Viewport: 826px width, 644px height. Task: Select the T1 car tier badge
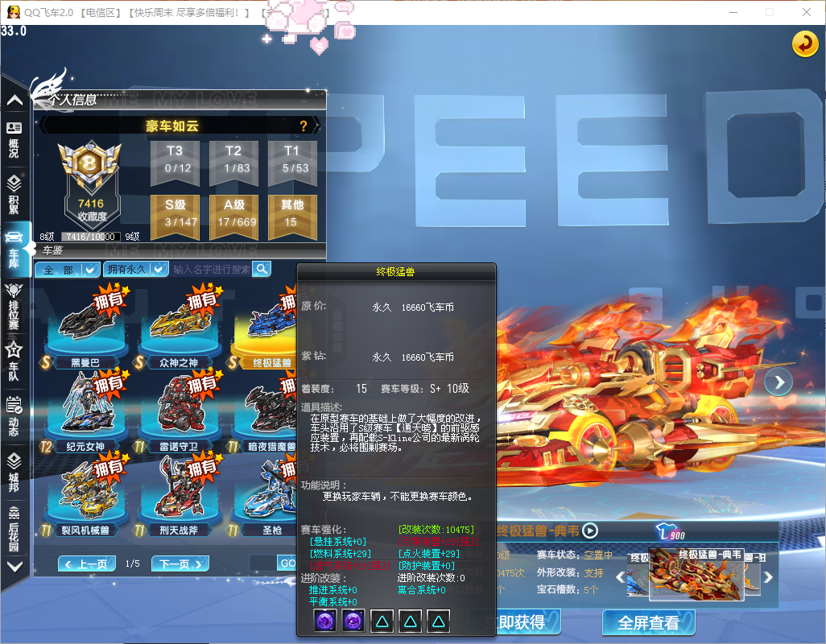tap(292, 163)
